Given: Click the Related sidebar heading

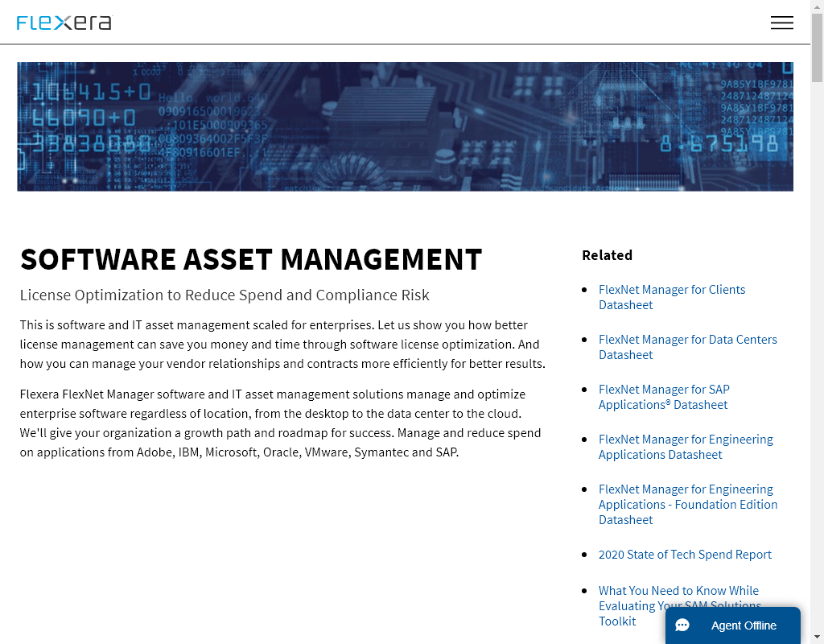Looking at the screenshot, I should (607, 255).
